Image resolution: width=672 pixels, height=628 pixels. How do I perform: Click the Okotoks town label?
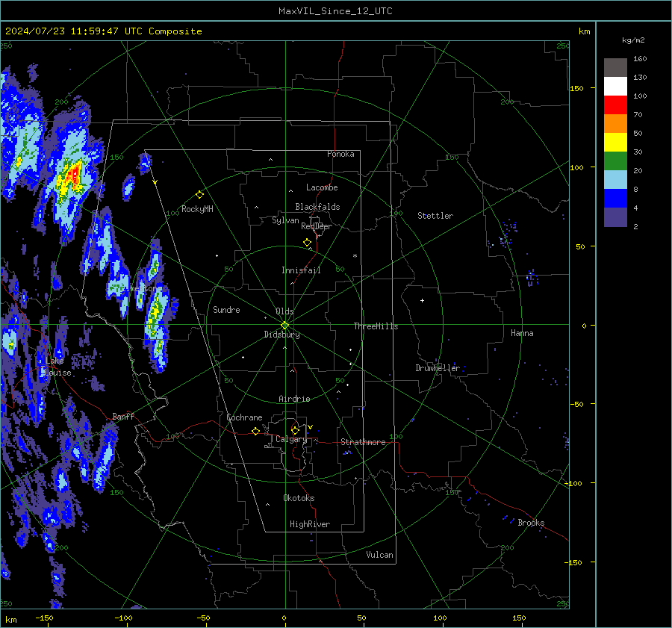click(299, 498)
